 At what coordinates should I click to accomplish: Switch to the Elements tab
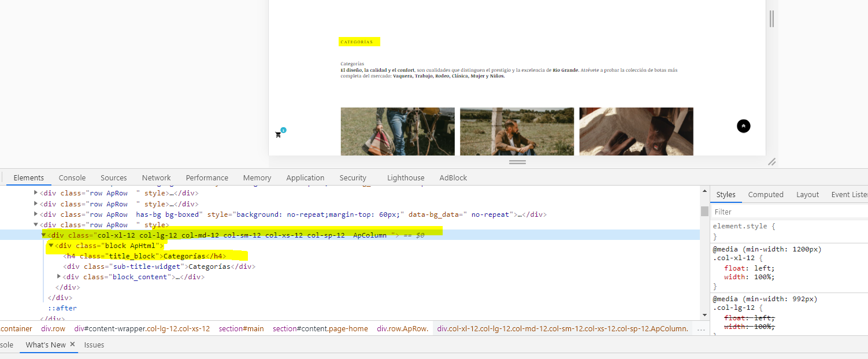click(29, 177)
